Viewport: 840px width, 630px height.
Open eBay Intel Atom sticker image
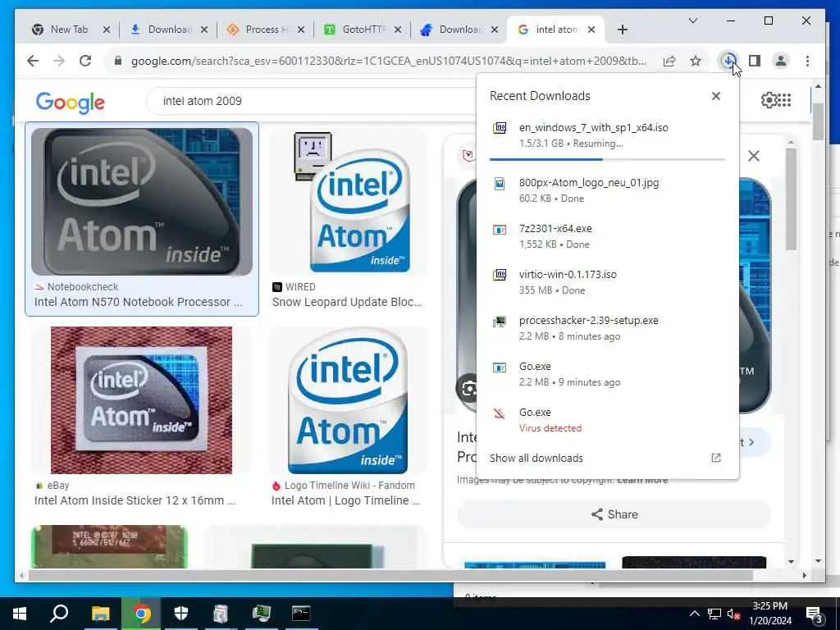[142, 400]
